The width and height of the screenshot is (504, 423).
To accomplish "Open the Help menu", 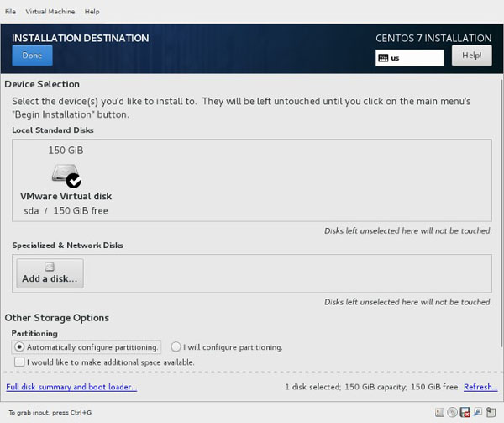I will click(x=92, y=12).
